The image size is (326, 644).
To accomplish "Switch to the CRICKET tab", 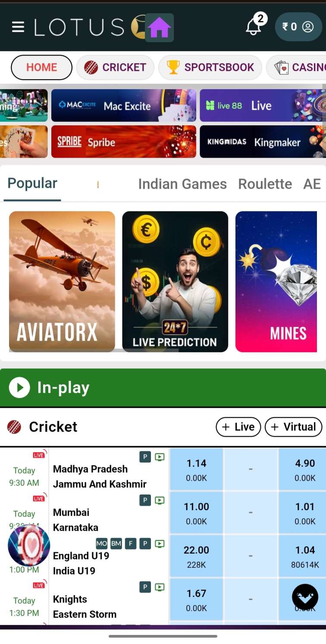I will coord(115,67).
